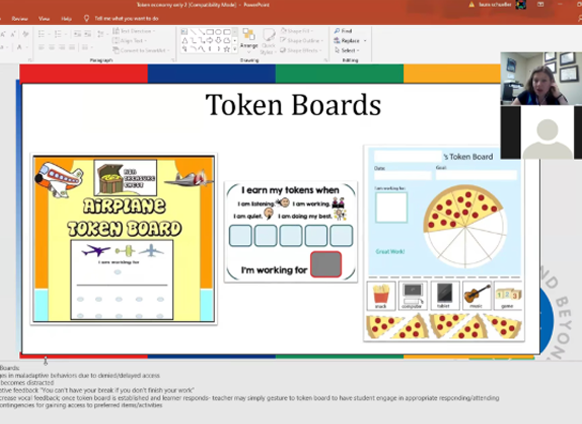This screenshot has height=424, width=582.
Task: Select the straight Line shape
Action: point(193,32)
